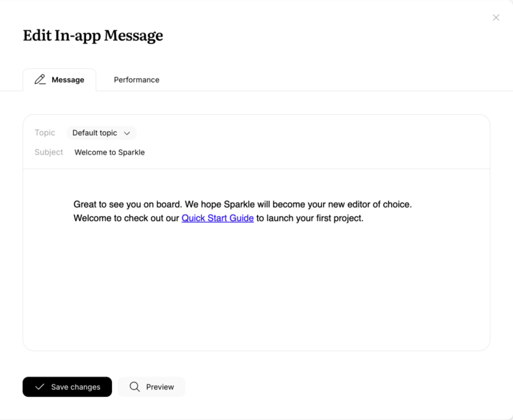The height and width of the screenshot is (420, 513).
Task: Select the edit pencil beside 'Message'
Action: point(41,79)
